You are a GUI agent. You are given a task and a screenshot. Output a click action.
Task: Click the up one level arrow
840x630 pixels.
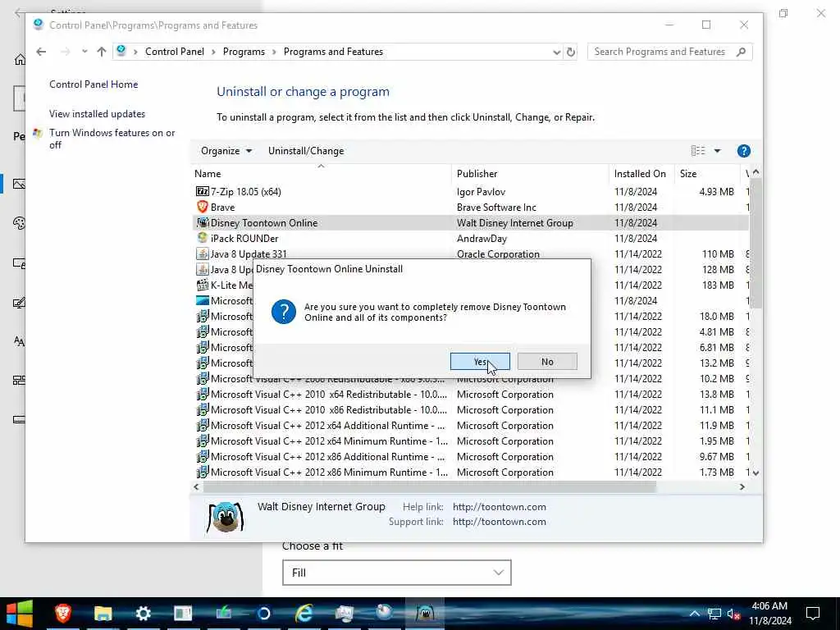101,52
